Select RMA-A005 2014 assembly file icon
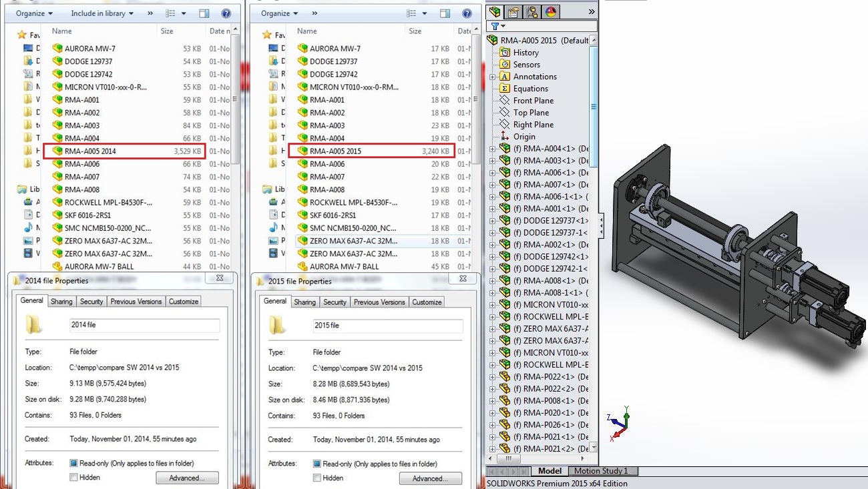 (57, 151)
